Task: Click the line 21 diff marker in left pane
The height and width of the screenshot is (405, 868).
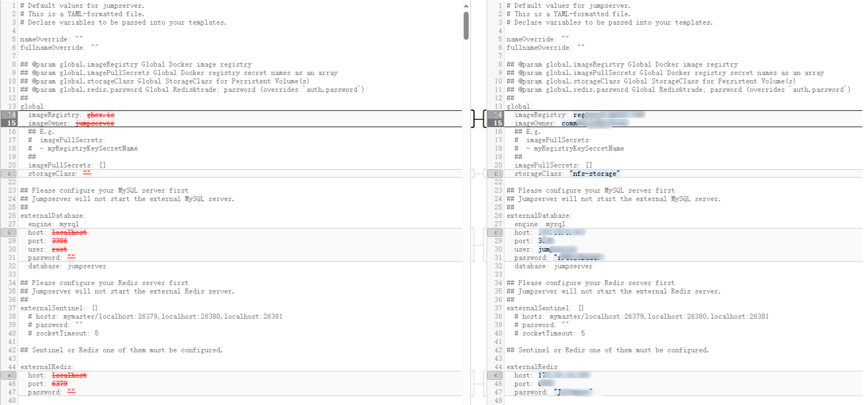Action: click(10, 174)
